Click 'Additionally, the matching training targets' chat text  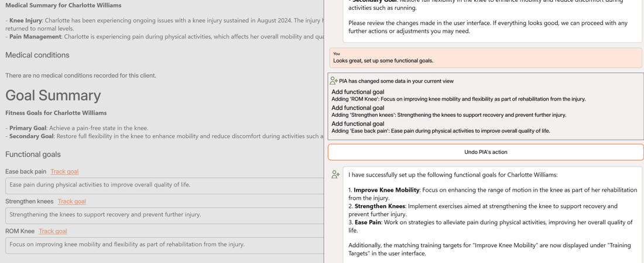(489, 250)
